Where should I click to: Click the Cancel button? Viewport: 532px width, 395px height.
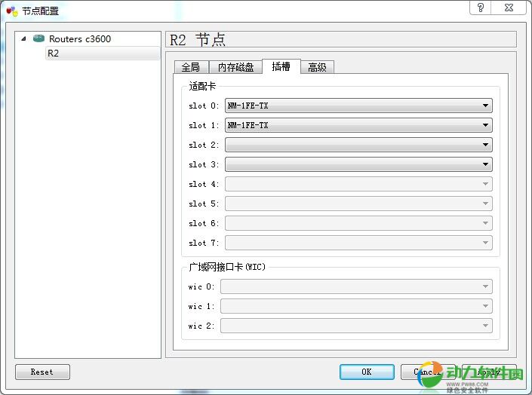426,372
